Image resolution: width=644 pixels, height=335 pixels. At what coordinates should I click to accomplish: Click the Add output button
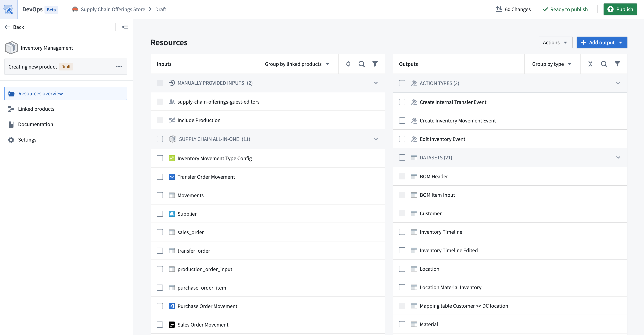point(601,43)
